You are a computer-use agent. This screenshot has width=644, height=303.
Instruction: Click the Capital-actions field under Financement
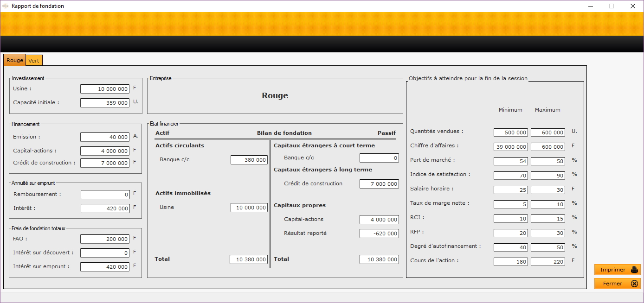(105, 151)
